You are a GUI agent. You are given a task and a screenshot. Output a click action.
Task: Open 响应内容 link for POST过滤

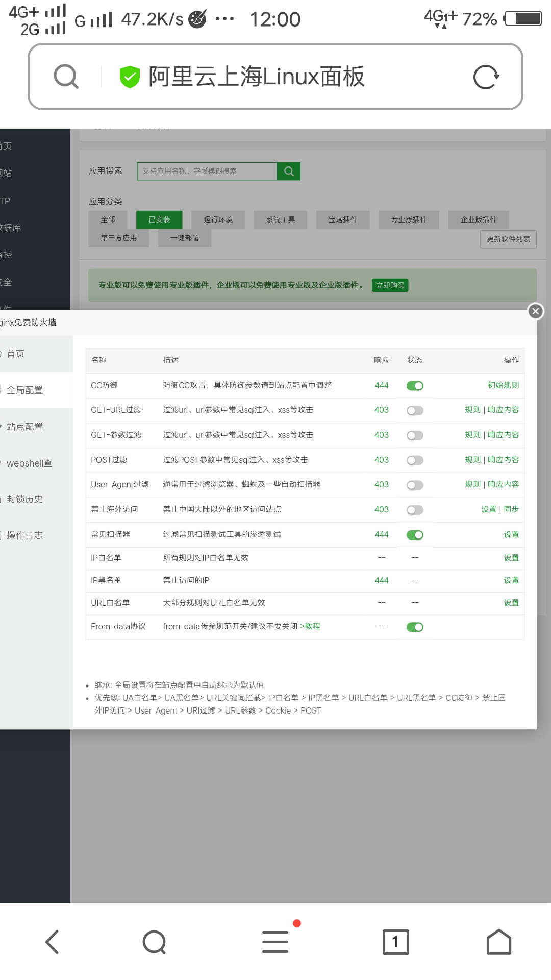coord(503,460)
